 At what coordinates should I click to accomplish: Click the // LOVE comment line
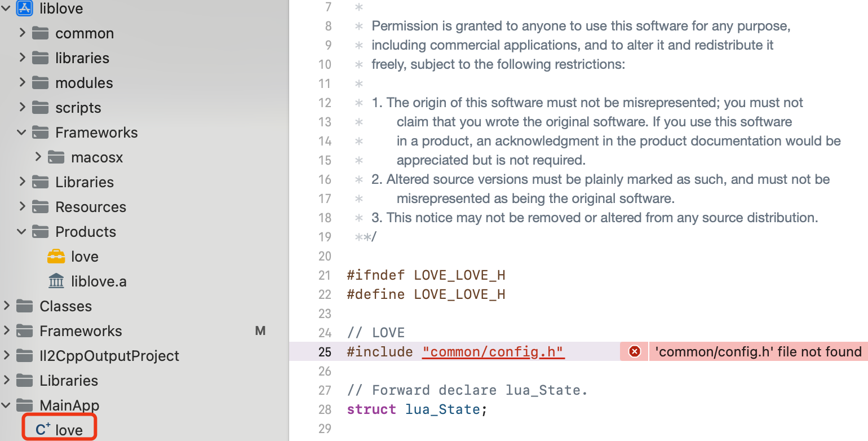click(x=376, y=333)
